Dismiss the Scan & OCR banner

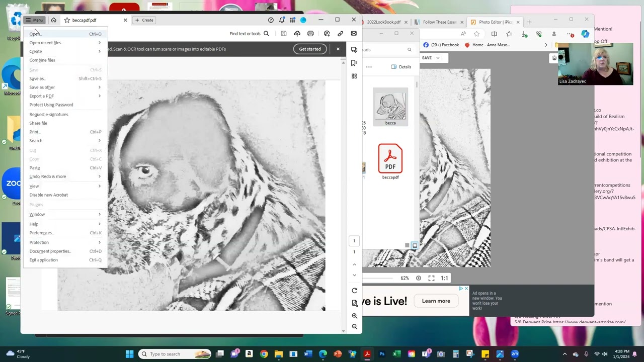coord(338,49)
